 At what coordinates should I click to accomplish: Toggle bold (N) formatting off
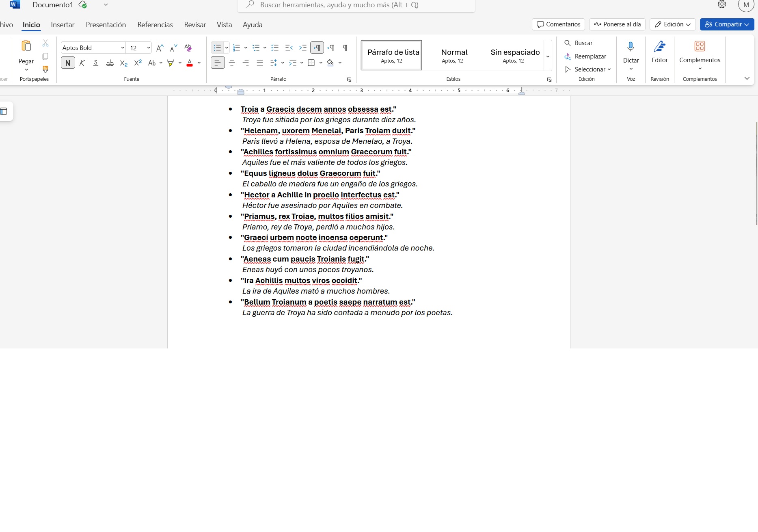(68, 63)
